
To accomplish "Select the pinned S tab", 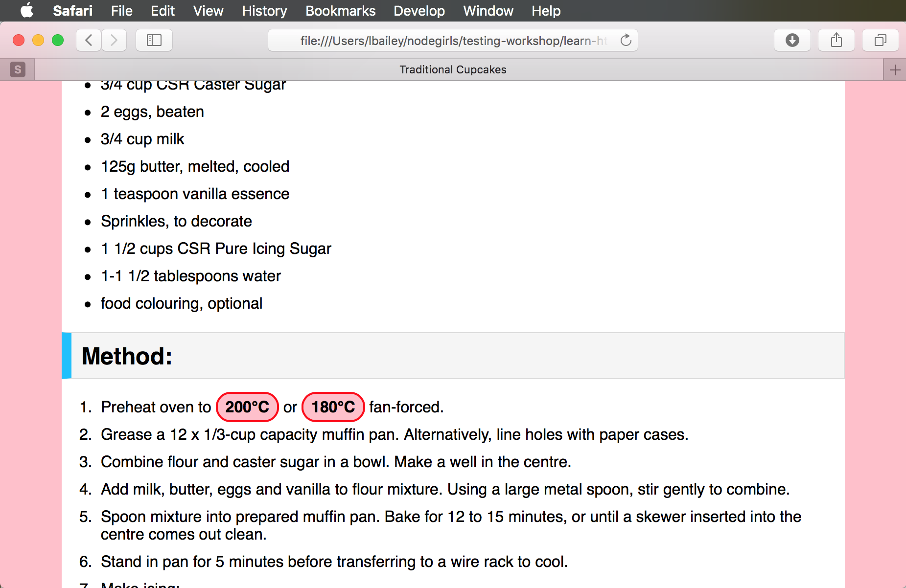I will pyautogui.click(x=18, y=70).
